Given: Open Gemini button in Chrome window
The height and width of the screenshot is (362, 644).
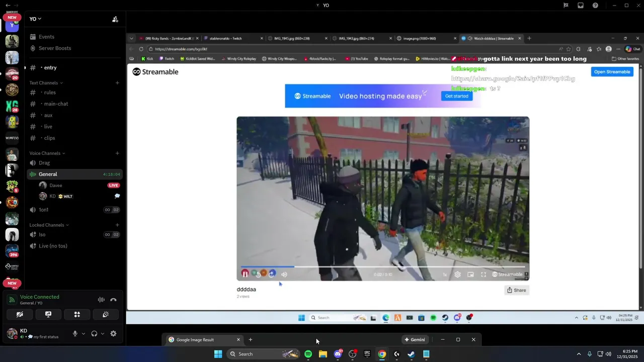Looking at the screenshot, I should [x=415, y=339].
